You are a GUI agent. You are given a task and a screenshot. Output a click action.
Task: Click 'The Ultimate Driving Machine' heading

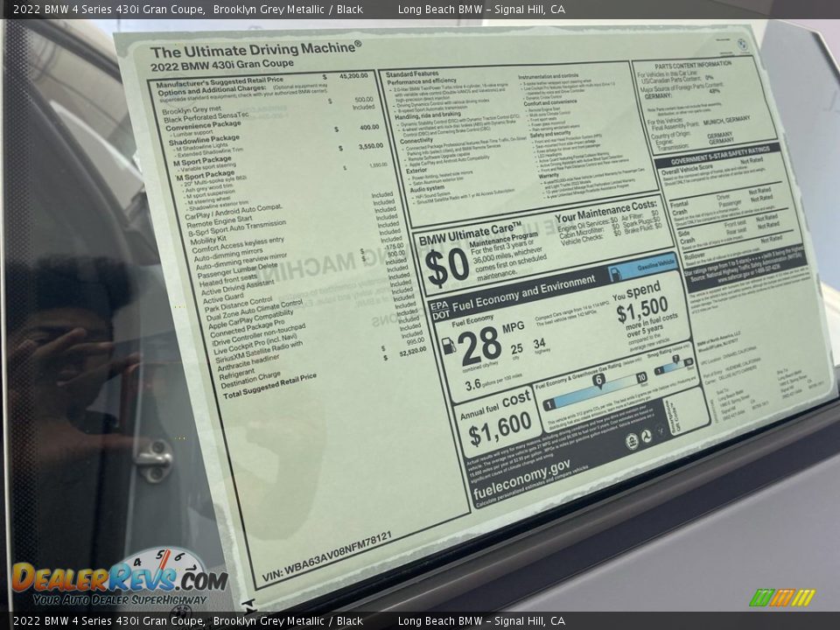pos(255,50)
